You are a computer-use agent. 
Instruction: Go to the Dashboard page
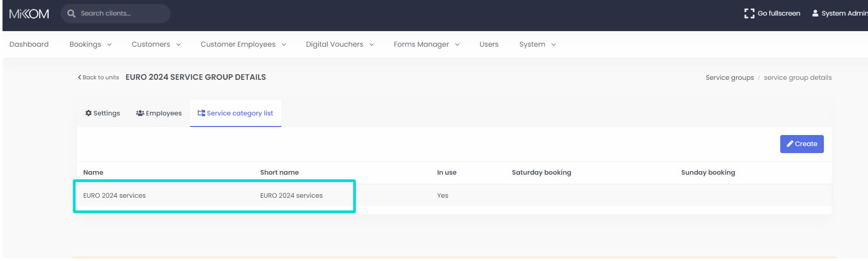(29, 45)
